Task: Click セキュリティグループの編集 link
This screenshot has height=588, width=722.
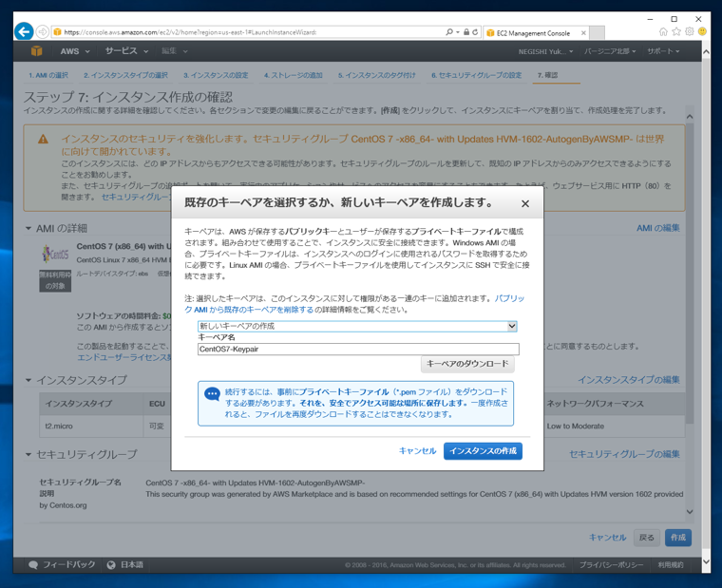Action: (x=624, y=454)
